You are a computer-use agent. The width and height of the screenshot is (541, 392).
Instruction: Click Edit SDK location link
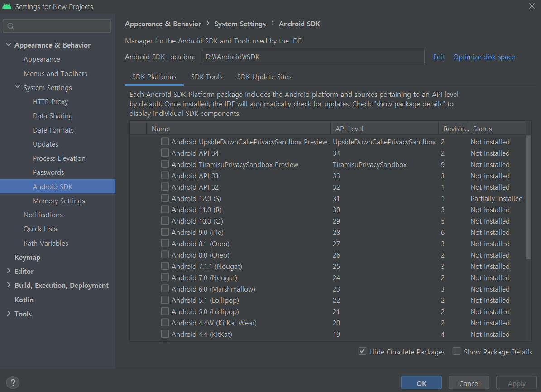439,57
